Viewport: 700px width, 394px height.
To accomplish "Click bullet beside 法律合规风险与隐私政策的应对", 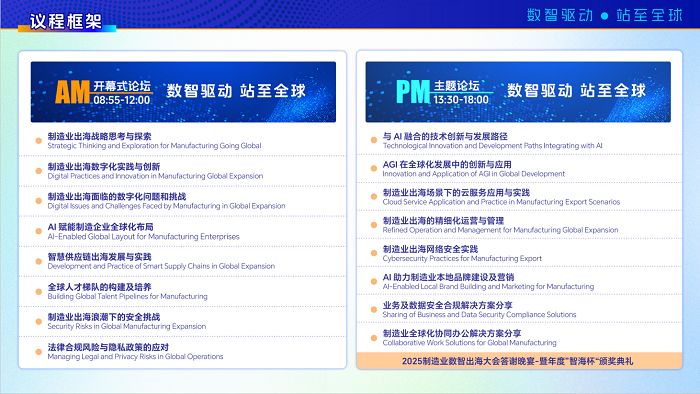I will click(39, 352).
